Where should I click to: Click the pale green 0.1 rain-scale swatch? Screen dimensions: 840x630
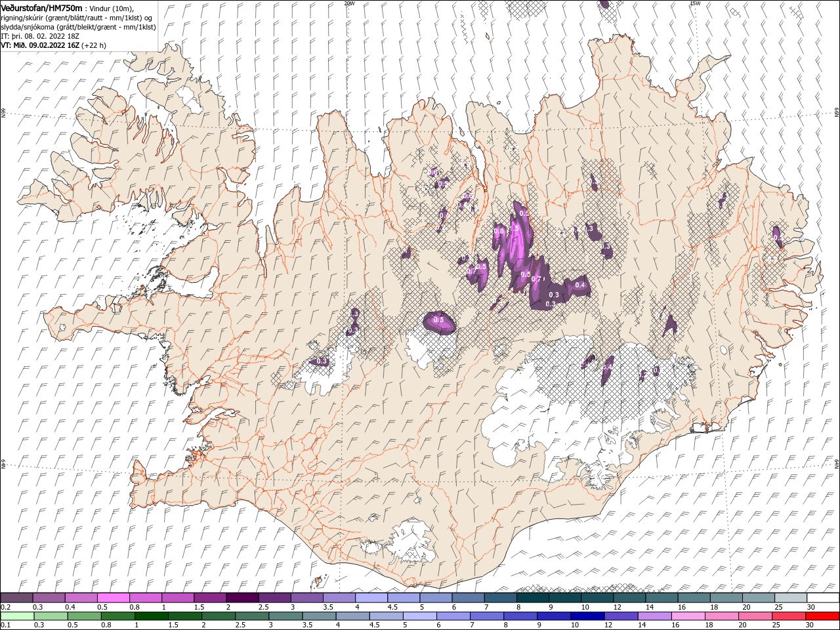(x=17, y=616)
